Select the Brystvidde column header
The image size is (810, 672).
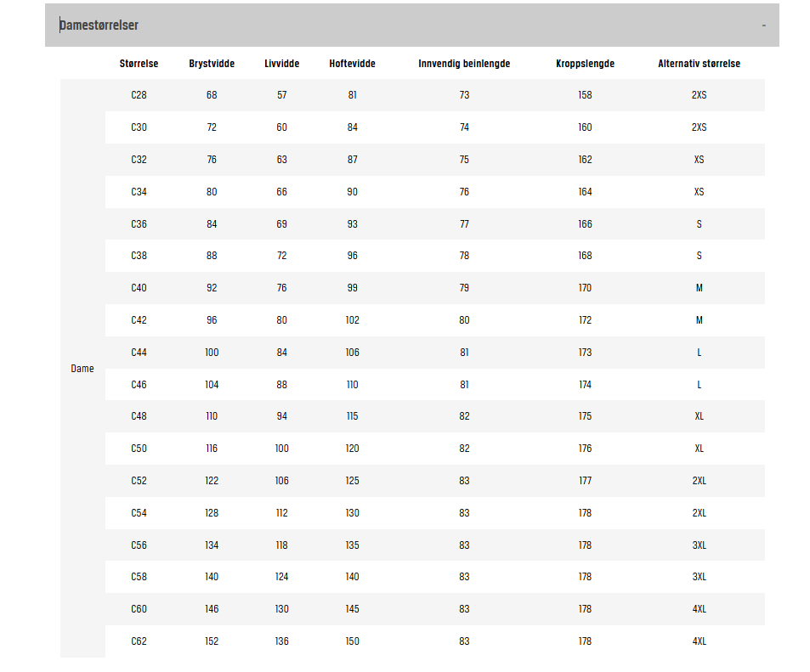(x=212, y=64)
